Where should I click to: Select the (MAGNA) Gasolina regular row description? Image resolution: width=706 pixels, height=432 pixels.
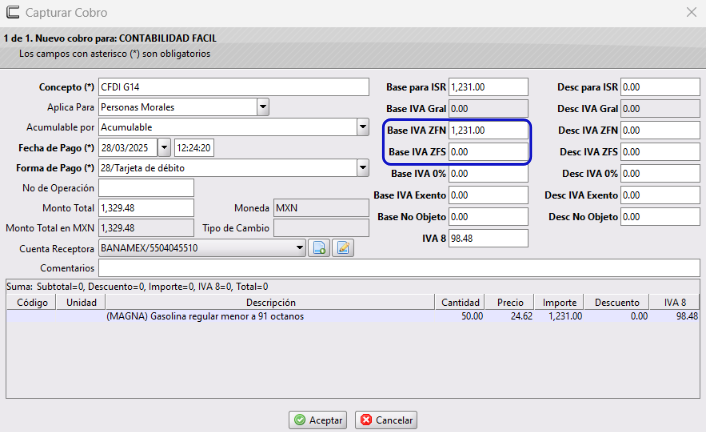tap(205, 316)
